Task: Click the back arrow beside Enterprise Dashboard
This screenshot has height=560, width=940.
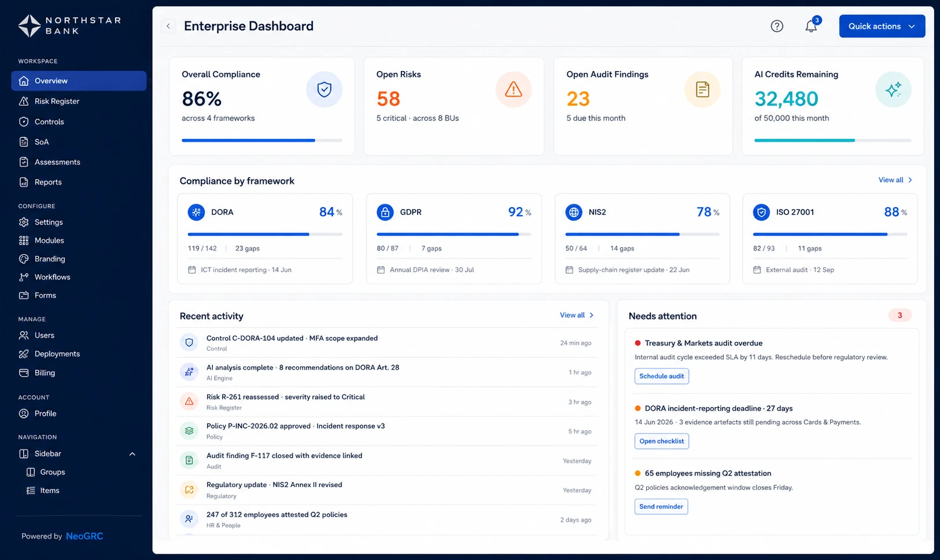Action: 168,26
